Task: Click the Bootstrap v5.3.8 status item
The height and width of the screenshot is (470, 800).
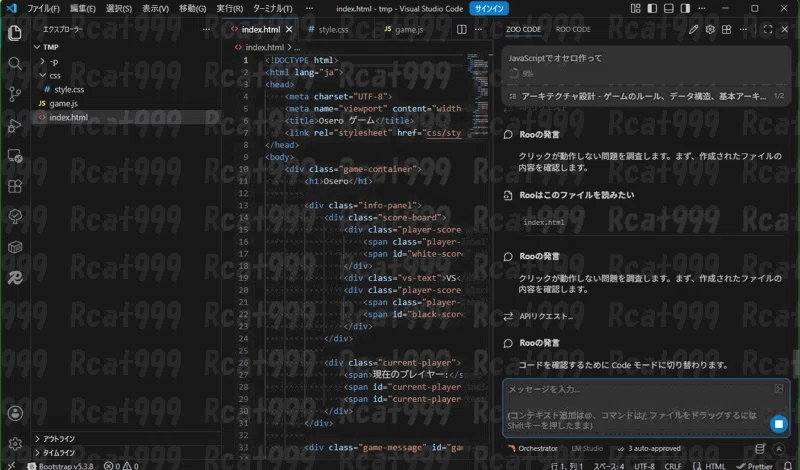Action: 60,466
